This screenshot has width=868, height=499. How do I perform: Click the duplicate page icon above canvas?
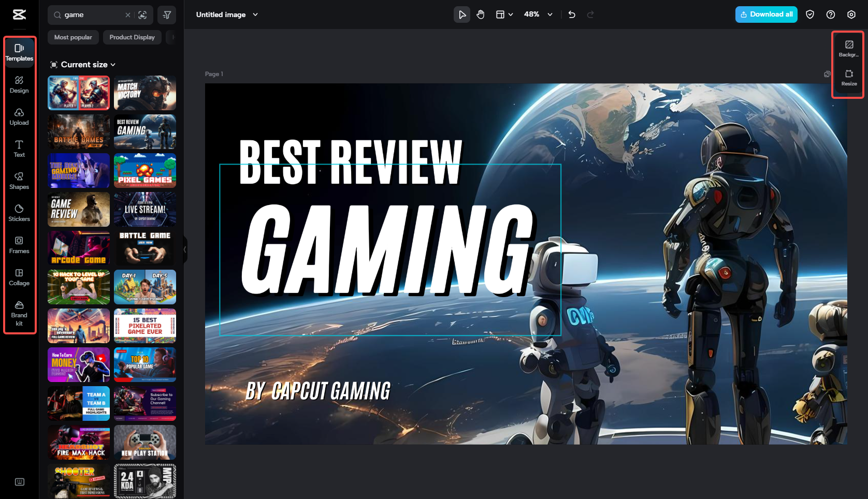point(827,74)
